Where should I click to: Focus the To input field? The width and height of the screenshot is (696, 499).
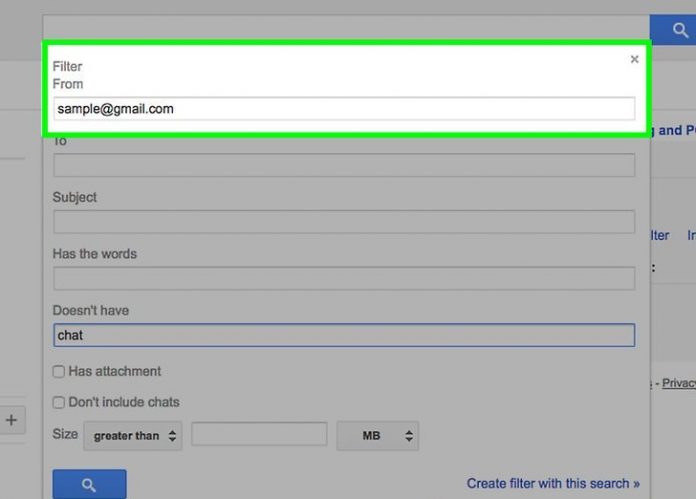pos(343,165)
